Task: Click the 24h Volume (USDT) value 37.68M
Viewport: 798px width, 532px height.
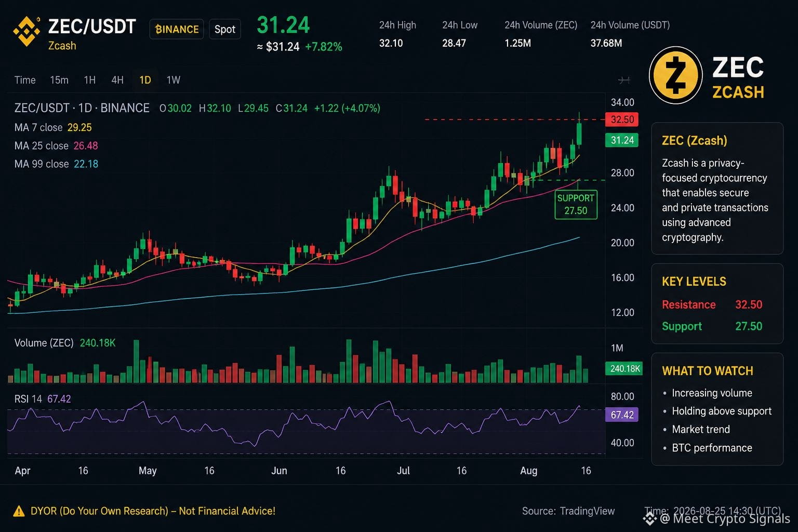Action: coord(606,43)
